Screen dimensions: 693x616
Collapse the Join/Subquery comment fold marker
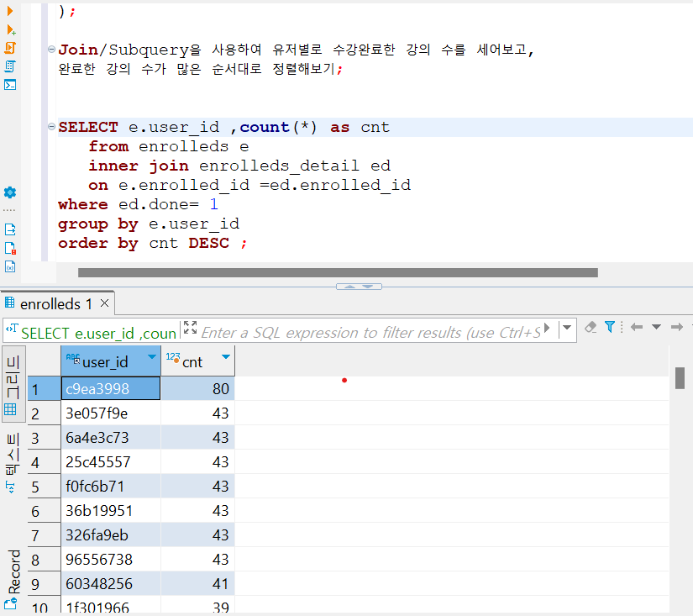pos(51,49)
